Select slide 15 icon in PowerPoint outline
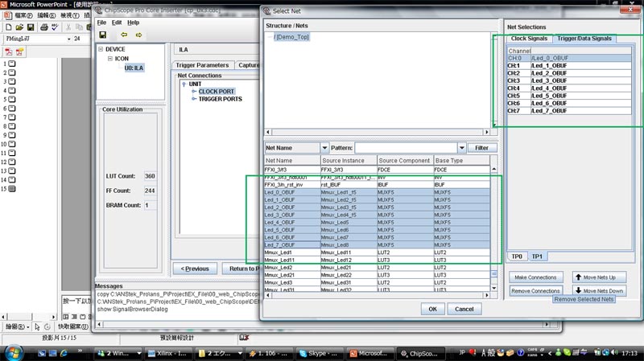644x361 pixels. point(12,189)
